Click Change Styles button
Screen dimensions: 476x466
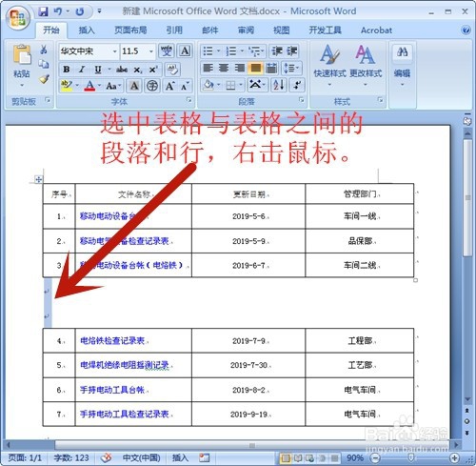366,66
